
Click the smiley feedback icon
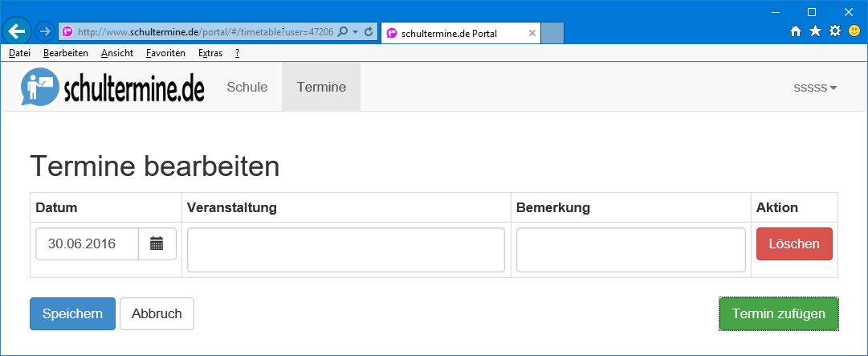(x=854, y=31)
